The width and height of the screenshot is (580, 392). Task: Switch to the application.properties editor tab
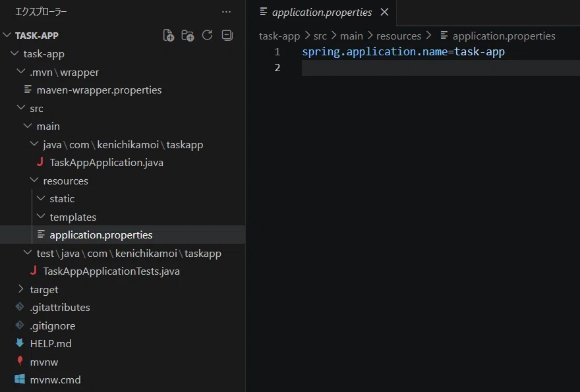coord(322,13)
